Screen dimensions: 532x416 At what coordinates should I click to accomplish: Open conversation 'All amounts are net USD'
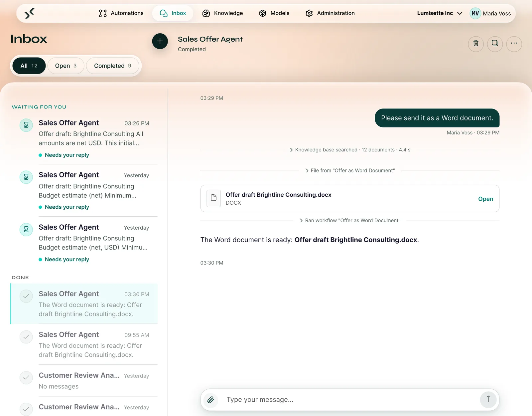[x=84, y=138]
